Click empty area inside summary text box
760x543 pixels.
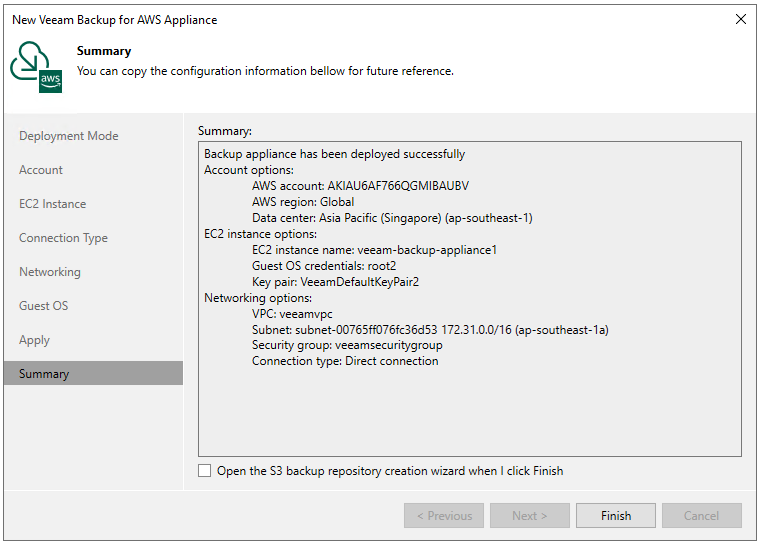click(x=470, y=410)
